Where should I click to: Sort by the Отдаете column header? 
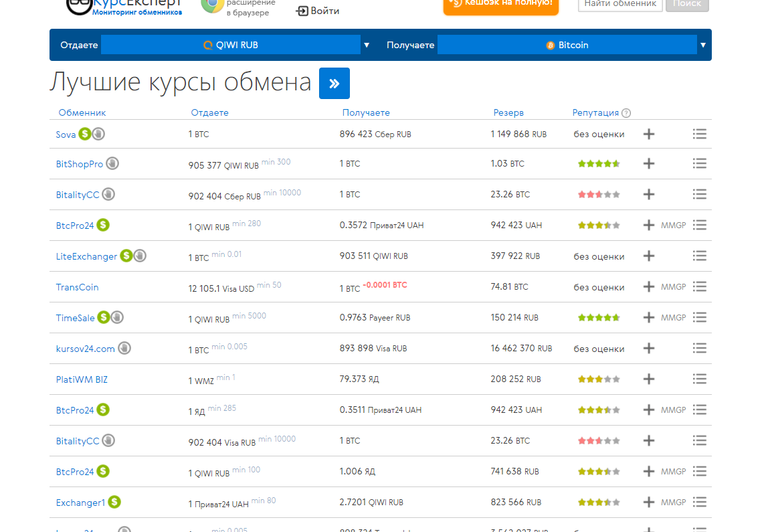coord(209,112)
